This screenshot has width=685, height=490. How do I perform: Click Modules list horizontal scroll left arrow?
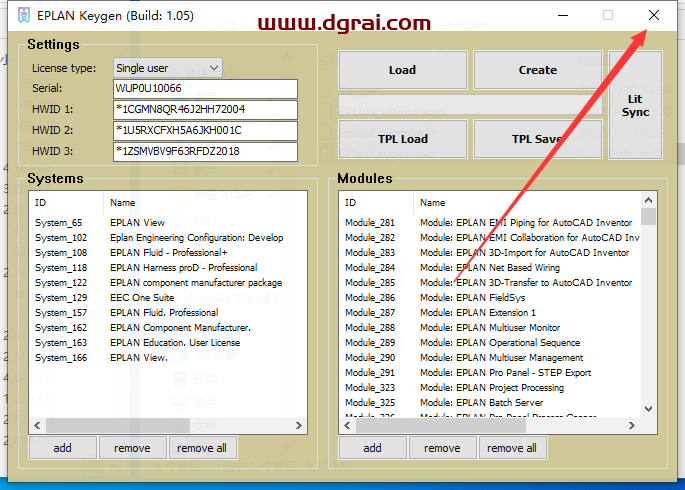(347, 425)
